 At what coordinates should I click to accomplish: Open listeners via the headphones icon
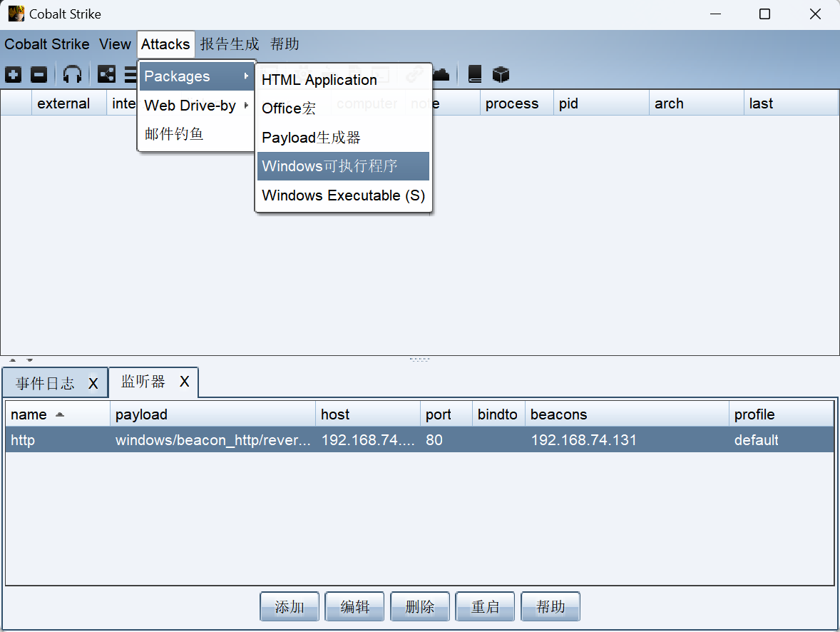(72, 74)
